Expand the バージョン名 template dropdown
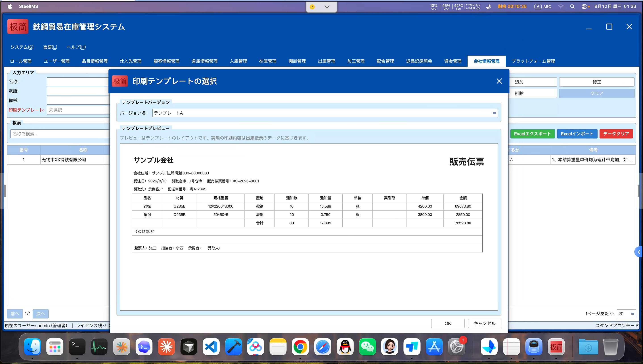 pos(494,113)
